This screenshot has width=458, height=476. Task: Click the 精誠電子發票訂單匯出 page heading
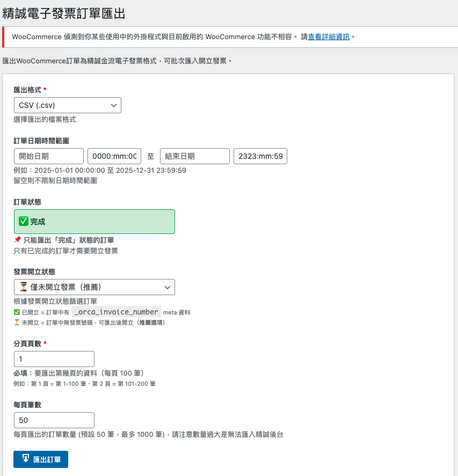(64, 13)
